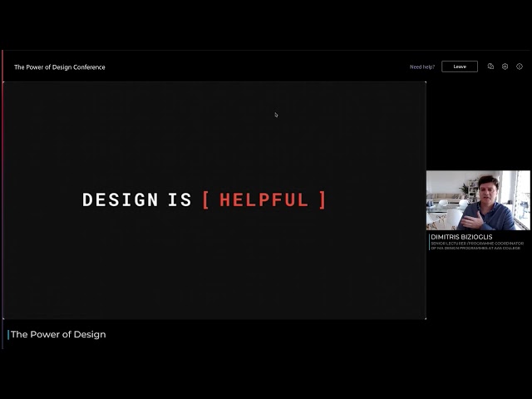The width and height of the screenshot is (532, 399).
Task: Click the info circle icon
Action: [x=520, y=66]
